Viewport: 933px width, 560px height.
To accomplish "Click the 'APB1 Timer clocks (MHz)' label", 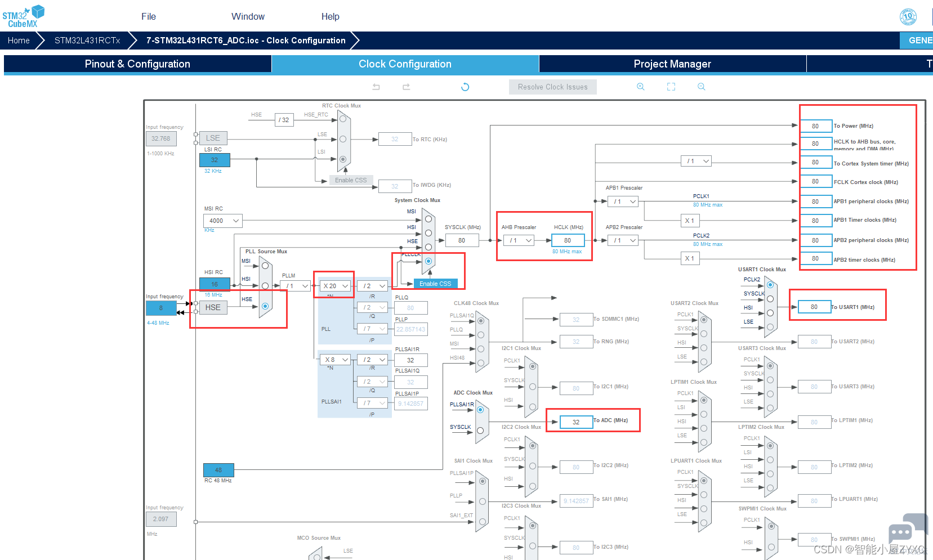I will tap(865, 220).
